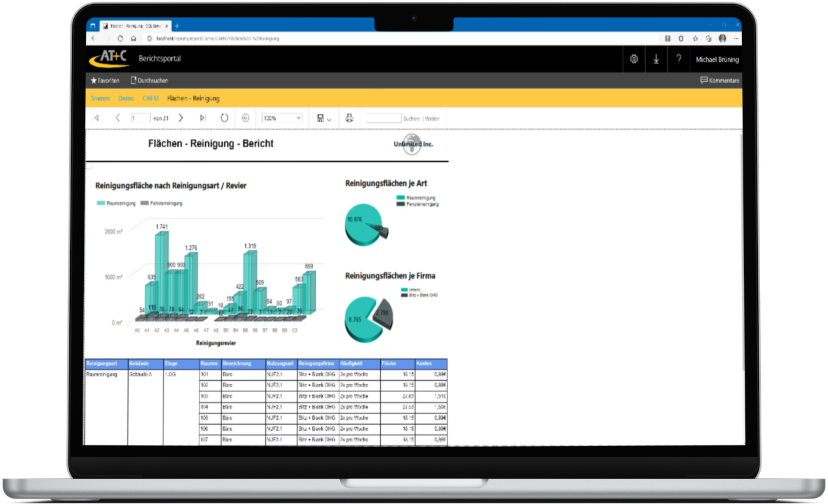Open the Michael Brüning user menu

click(x=717, y=60)
